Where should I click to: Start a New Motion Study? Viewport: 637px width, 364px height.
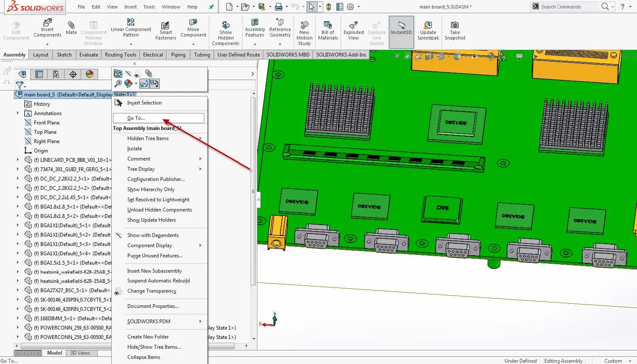point(304,33)
